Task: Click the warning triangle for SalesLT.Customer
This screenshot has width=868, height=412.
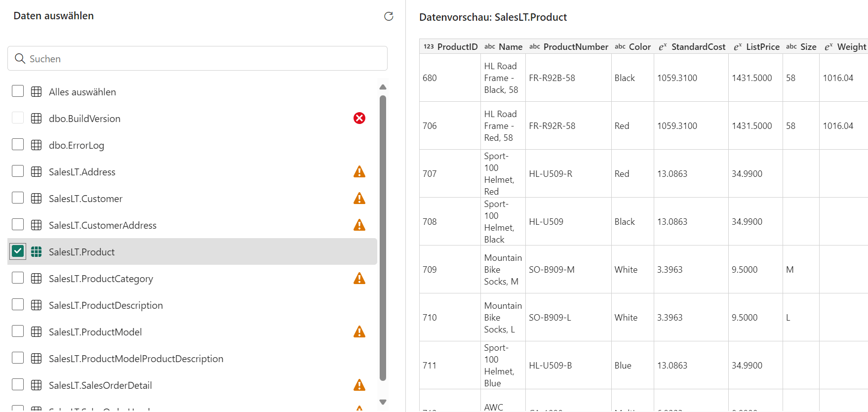Action: pos(359,198)
